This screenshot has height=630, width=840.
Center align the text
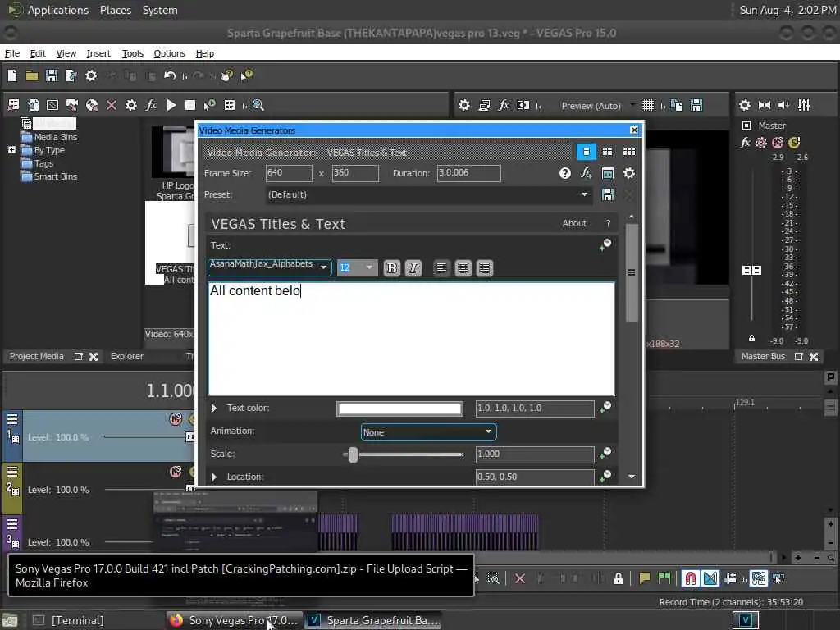pyautogui.click(x=463, y=268)
